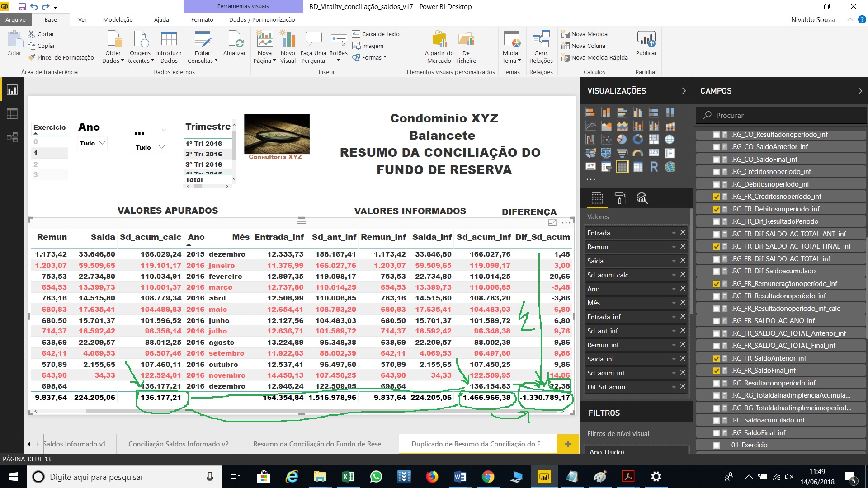Select the clustered column chart visual
This screenshot has width=868, height=488.
(638, 113)
